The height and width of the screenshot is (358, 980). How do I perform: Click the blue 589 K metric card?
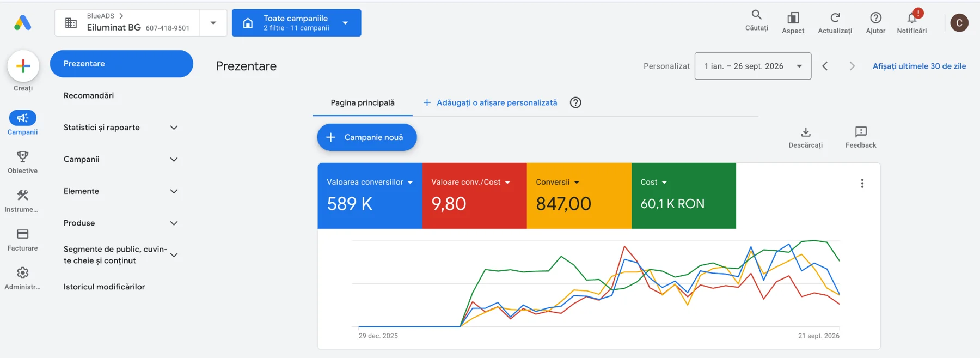coord(370,196)
